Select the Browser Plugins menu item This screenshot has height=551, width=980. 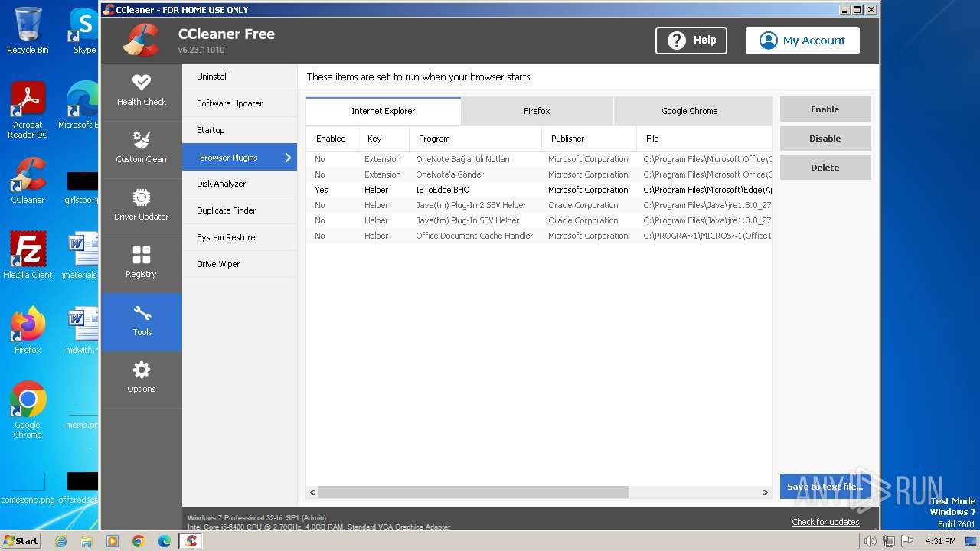(x=240, y=158)
